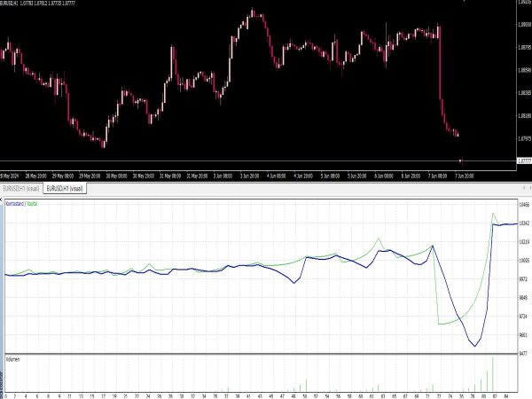Click the 3 Jun 08:00 time label
Image resolution: width=532 pixels, height=399 pixels.
(x=223, y=176)
